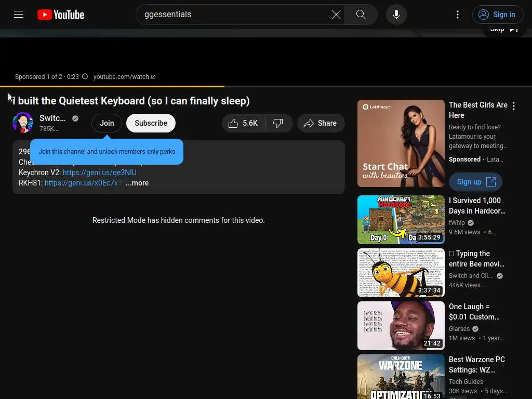Open the channel name beside the avatar
This screenshot has height=399, width=532.
(52, 118)
